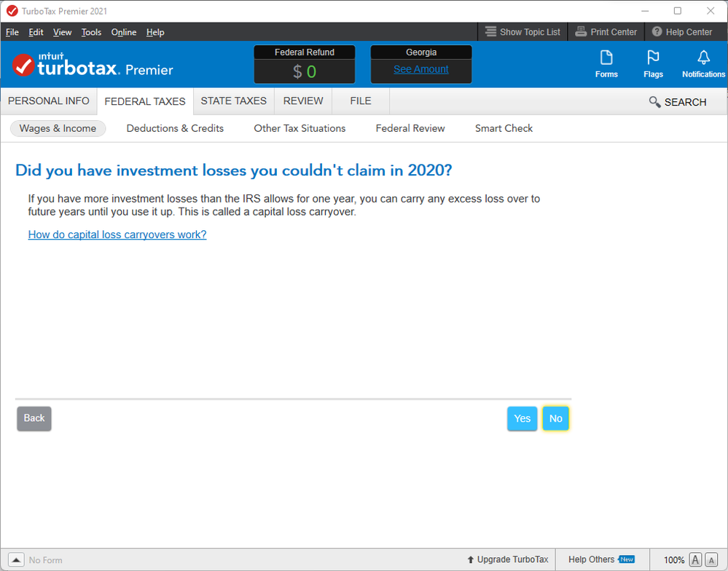Click the 'No Form' status text
Screen dimensions: 728x571
pos(45,560)
